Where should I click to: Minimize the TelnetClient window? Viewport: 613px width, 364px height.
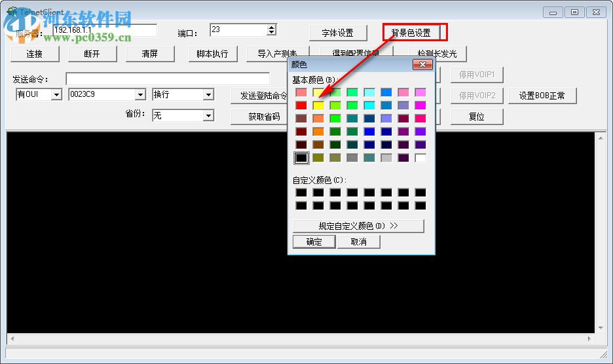[x=553, y=12]
